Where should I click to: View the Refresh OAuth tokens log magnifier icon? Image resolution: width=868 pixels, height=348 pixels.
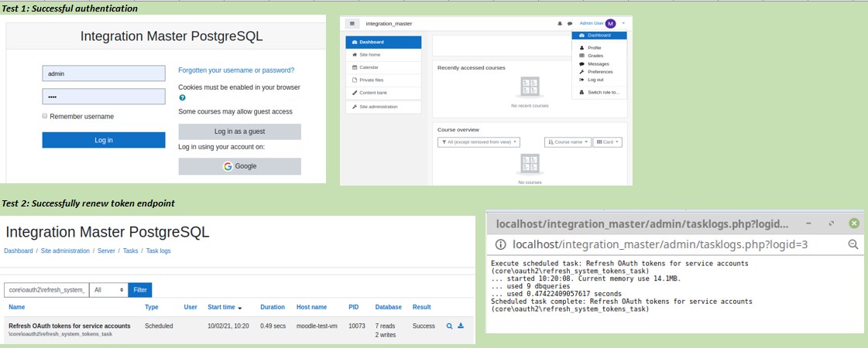450,326
